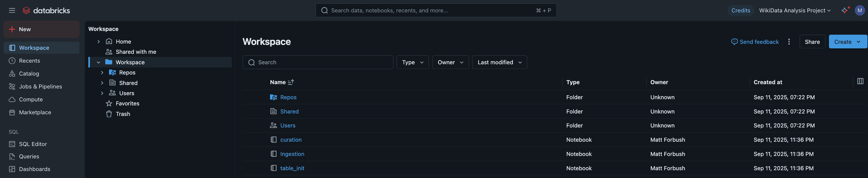Click the magnifier icon in the global search
Image resolution: width=868 pixels, height=178 pixels.
tap(324, 10)
